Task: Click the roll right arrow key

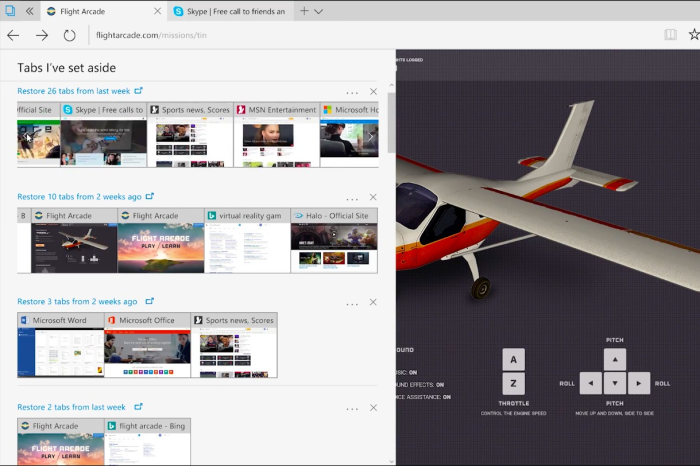Action: pos(639,383)
